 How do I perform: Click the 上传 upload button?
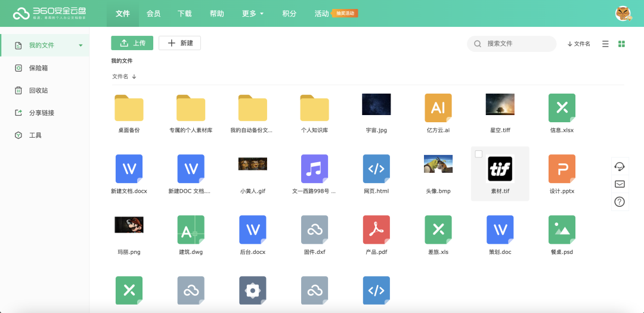(x=132, y=43)
